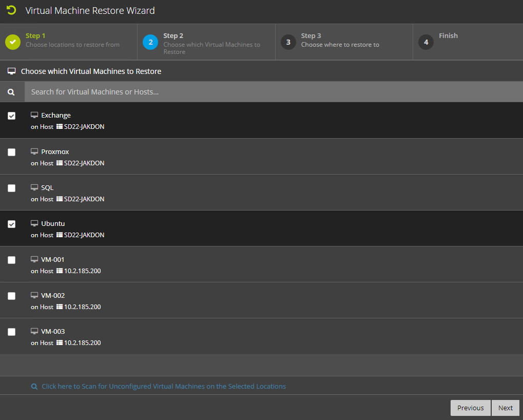
Task: Click the Step 1 green checkmark circle
Action: 13,42
